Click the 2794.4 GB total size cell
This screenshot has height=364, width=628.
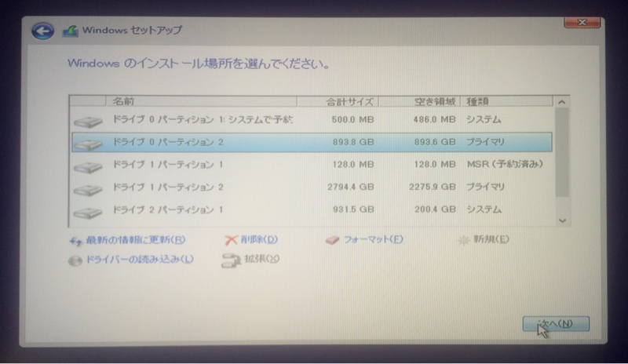[x=350, y=187]
